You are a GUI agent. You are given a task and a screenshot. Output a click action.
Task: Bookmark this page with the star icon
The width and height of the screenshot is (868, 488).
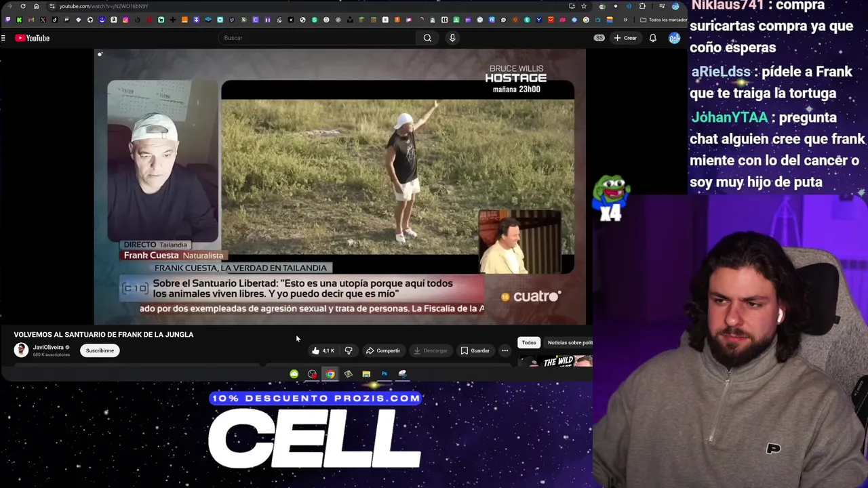point(584,6)
